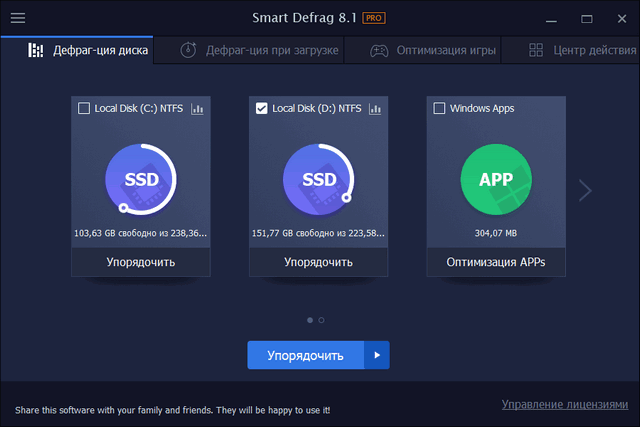This screenshot has height=427, width=640.
Task: Click Упорядочить under Local Disk D:
Action: 318,262
